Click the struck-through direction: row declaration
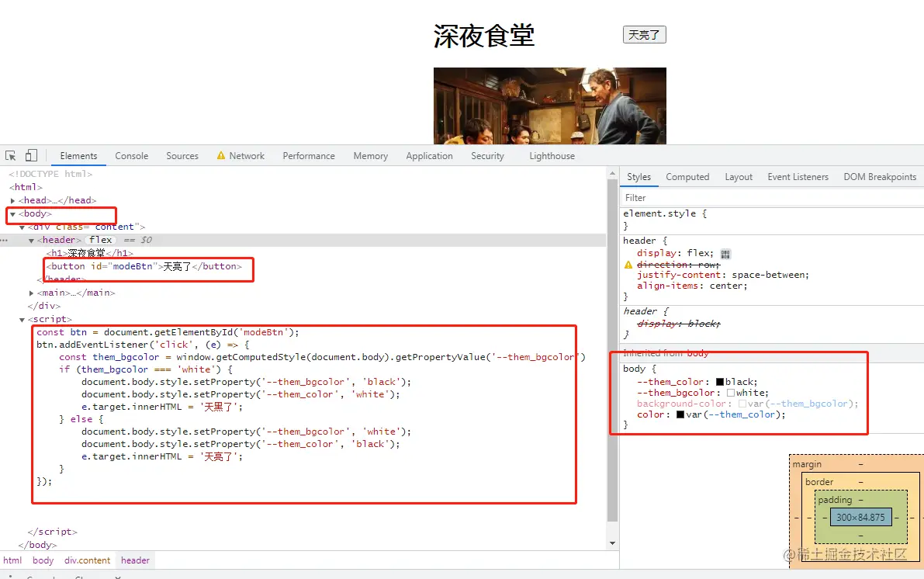This screenshot has width=924, height=579. click(678, 265)
